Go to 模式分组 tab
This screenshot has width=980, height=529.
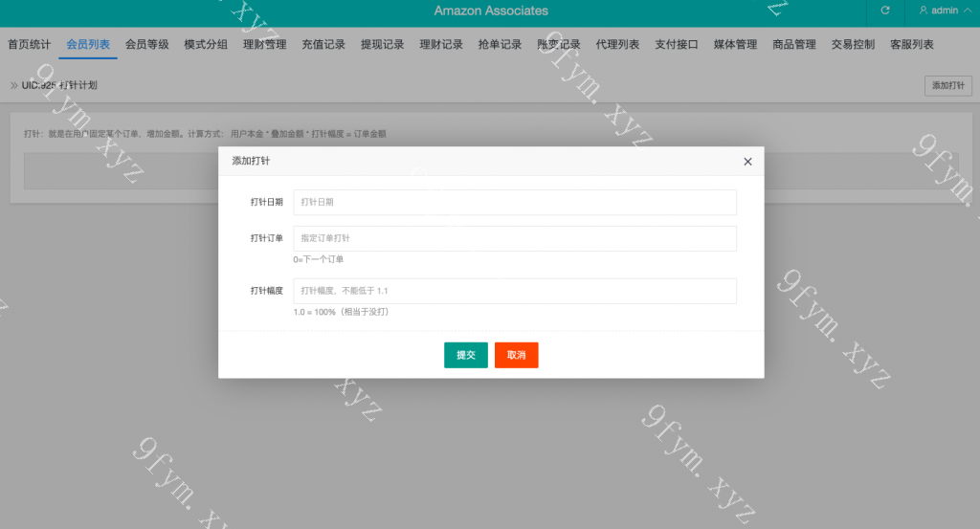pos(206,44)
